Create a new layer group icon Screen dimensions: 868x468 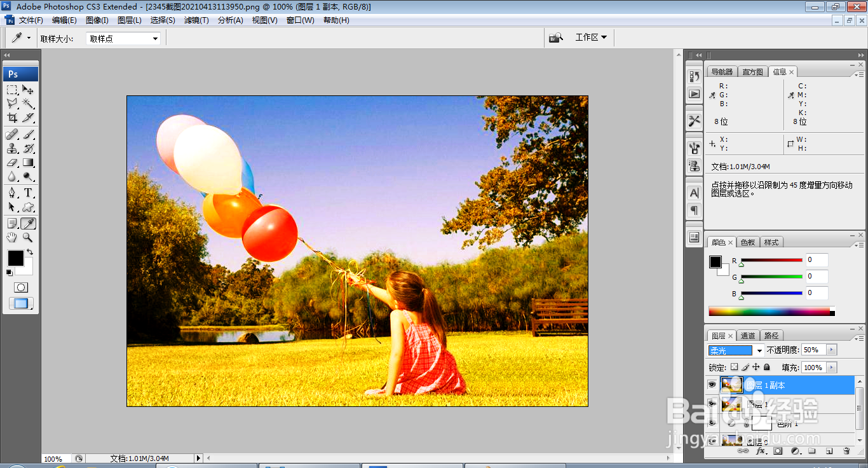pos(812,451)
